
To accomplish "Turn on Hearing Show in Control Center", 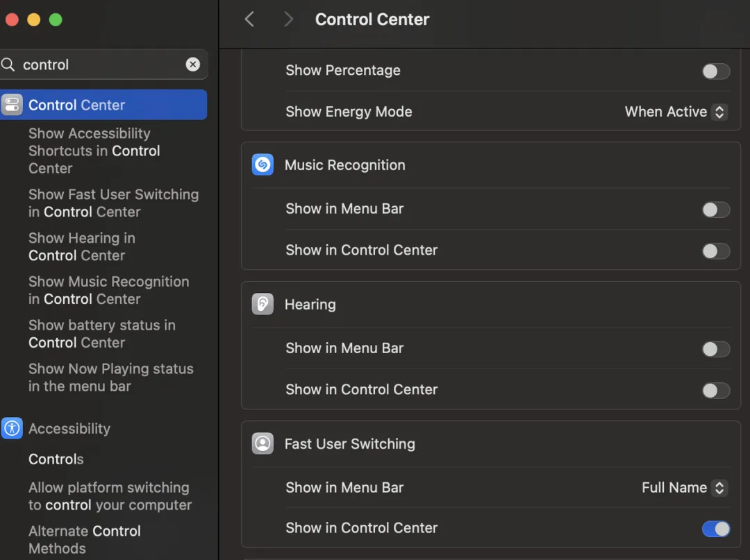I will tap(715, 390).
